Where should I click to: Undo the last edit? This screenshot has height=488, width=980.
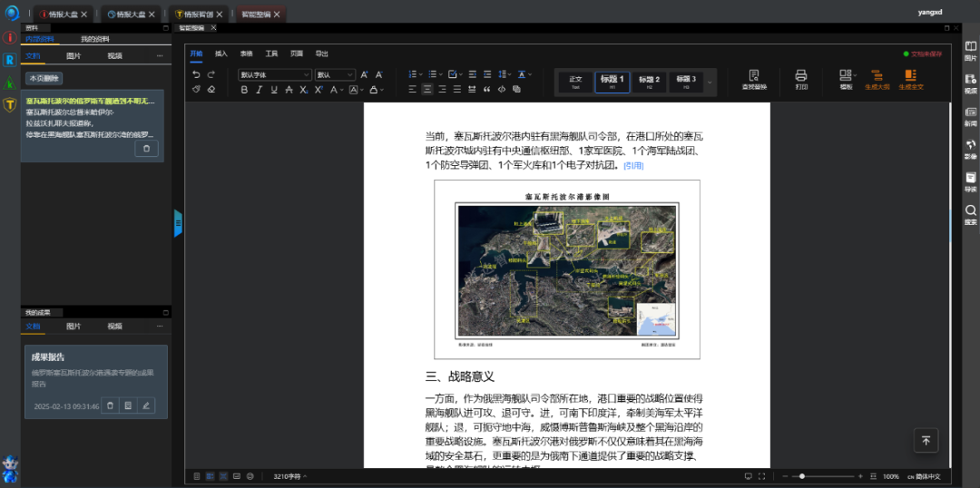point(196,74)
